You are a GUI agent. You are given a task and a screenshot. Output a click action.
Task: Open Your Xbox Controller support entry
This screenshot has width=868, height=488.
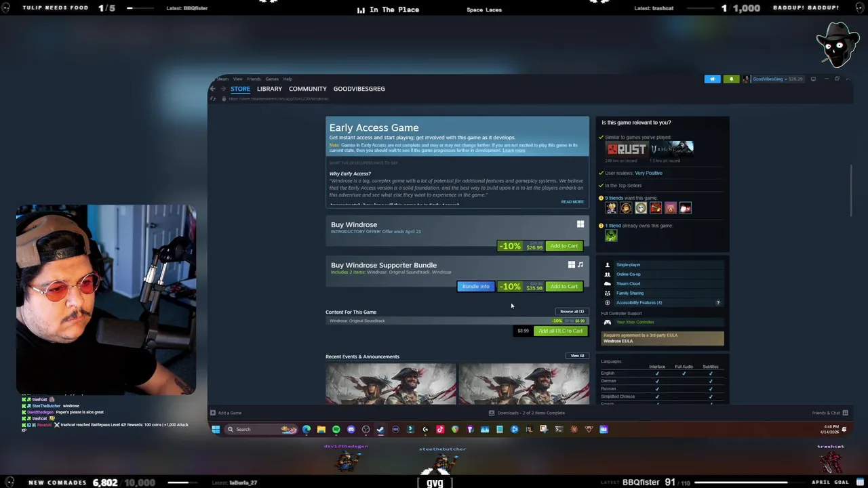point(635,323)
